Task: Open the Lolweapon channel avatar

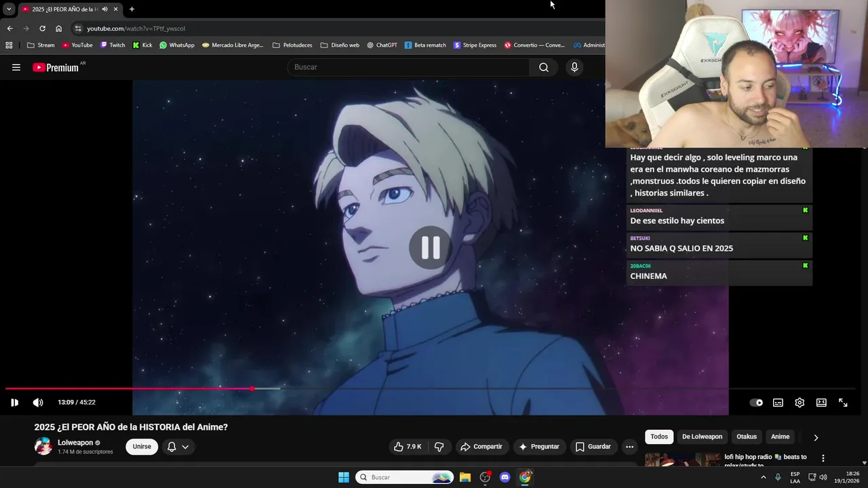Action: coord(43,446)
